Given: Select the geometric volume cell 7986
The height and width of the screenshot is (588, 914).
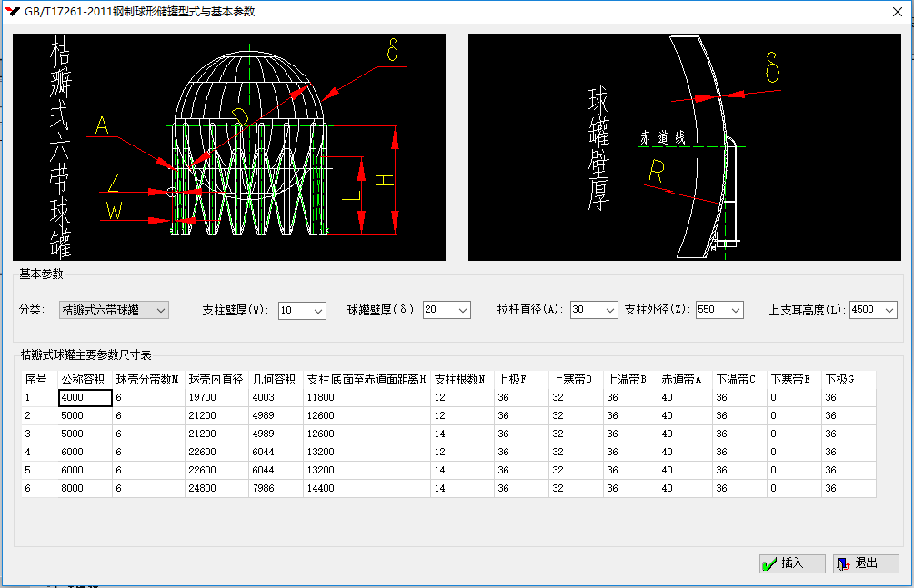Looking at the screenshot, I should tap(275, 488).
